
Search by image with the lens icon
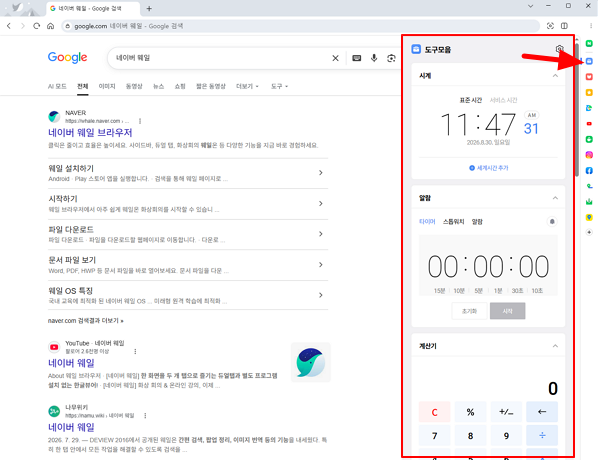click(391, 58)
